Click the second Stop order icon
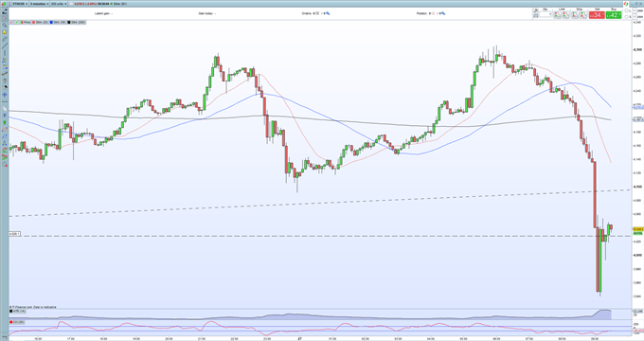 [583, 15]
